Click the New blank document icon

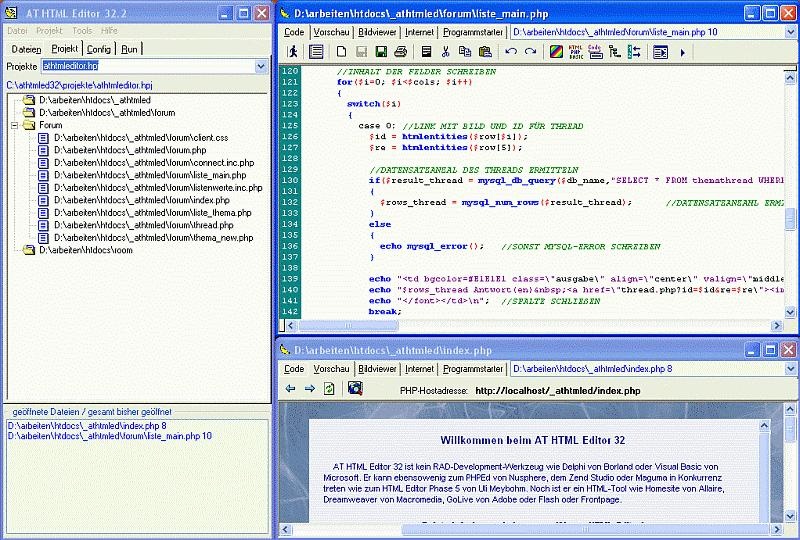coord(341,52)
